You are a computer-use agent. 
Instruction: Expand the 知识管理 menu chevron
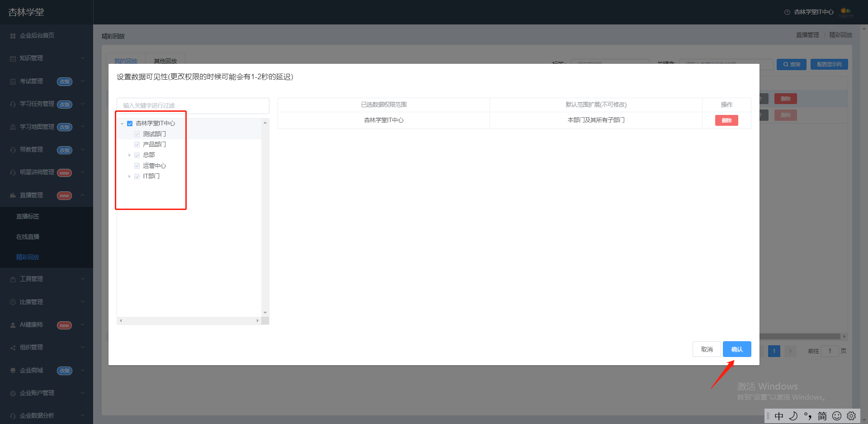[83, 58]
